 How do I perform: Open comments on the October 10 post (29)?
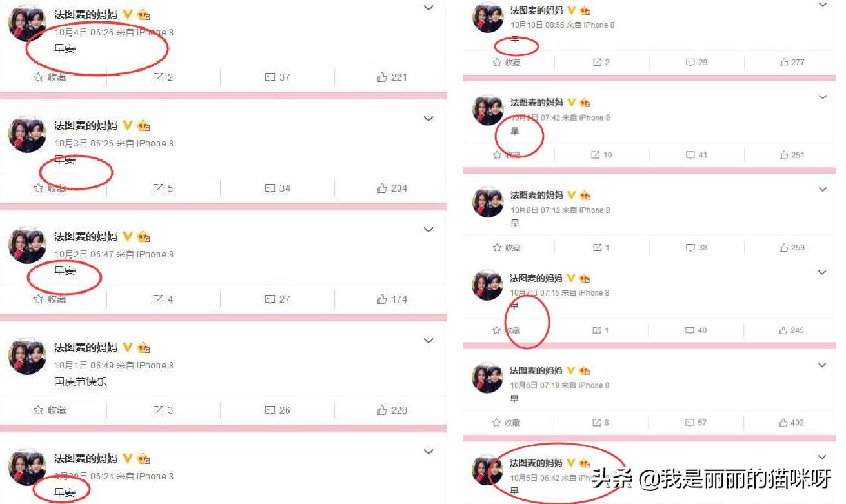(696, 63)
